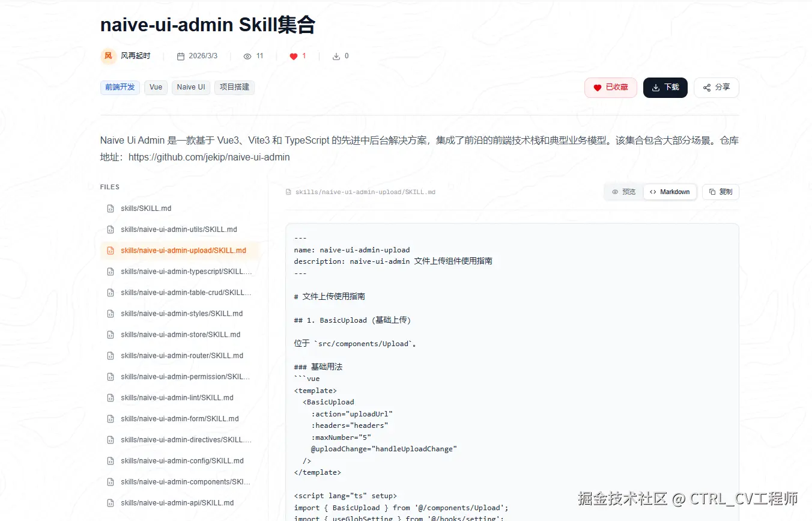Click the file icon for naive-ui-admin-api
Screen dimensions: 812x521
tap(111, 503)
